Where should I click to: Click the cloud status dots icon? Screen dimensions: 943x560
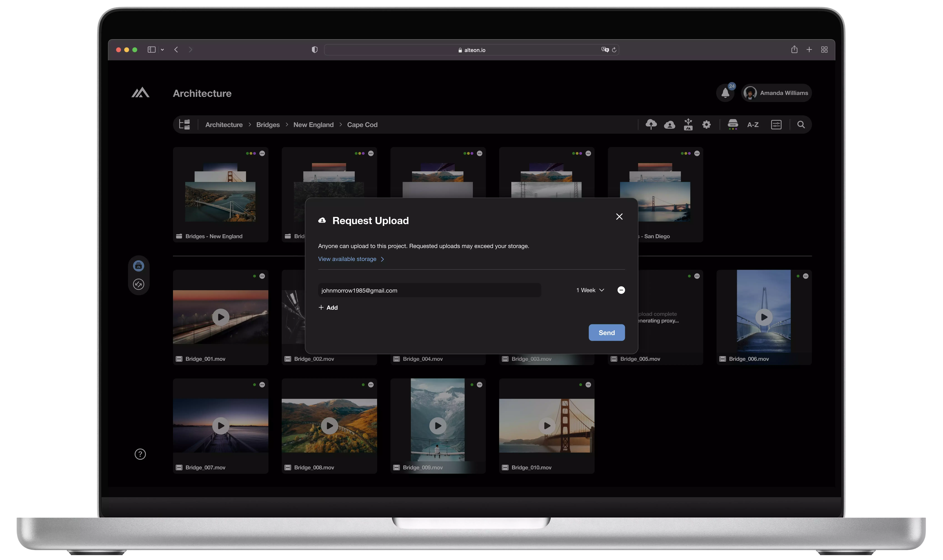[733, 125]
